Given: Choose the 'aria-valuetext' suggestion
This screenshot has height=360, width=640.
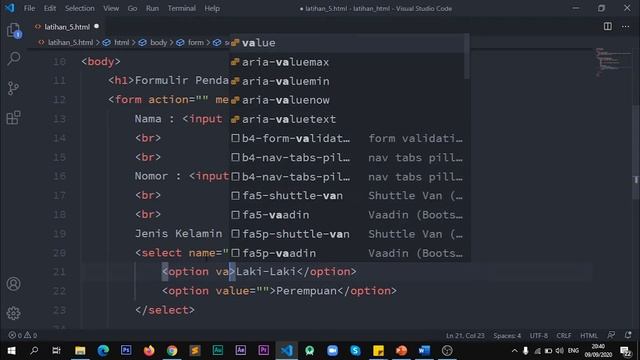Looking at the screenshot, I should [347, 119].
